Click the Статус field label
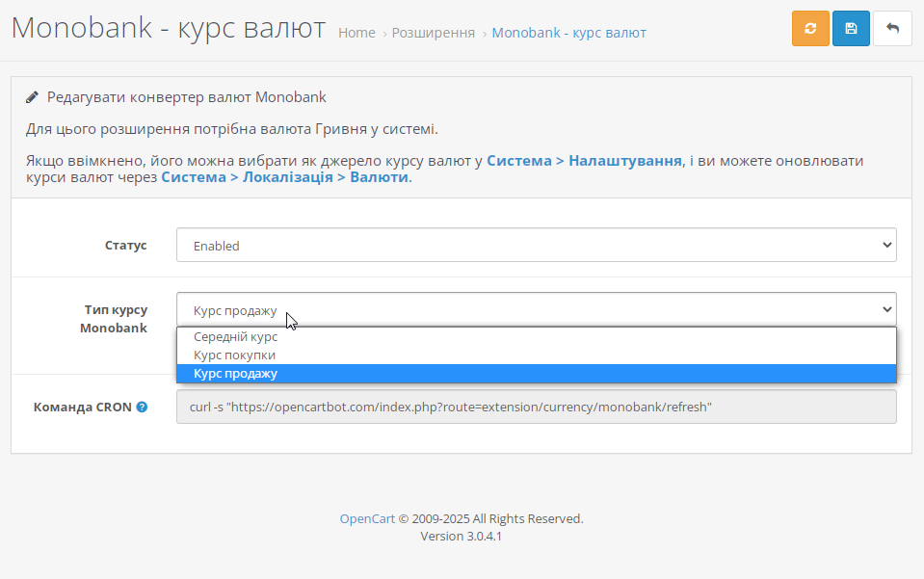924x579 pixels. coord(125,245)
